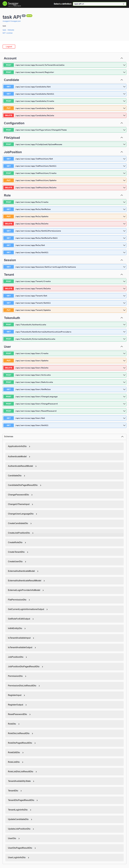Expand the DELETE JobPosition/Delete row arrow
Image resolution: width=129 pixels, height=868 pixels.
coord(124,188)
